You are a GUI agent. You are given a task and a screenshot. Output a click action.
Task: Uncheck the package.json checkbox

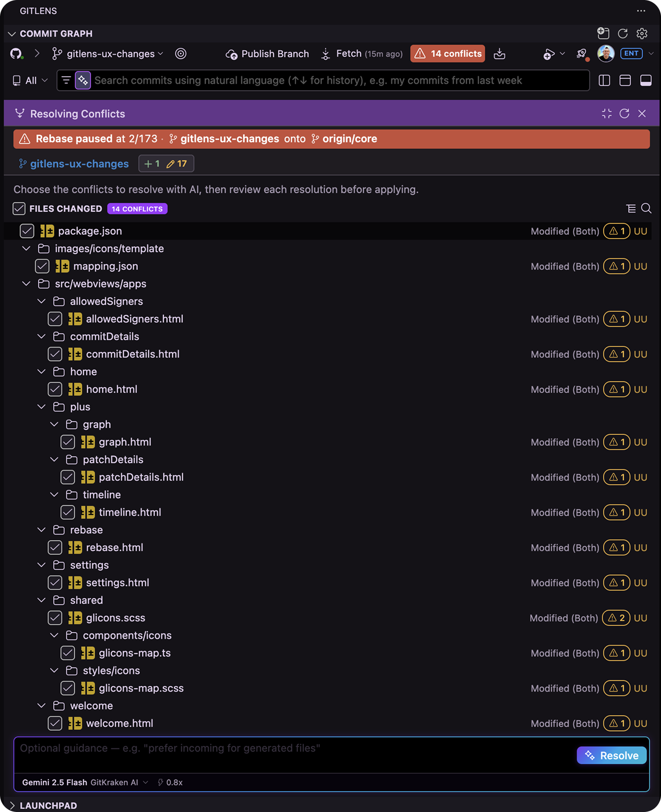coord(27,231)
